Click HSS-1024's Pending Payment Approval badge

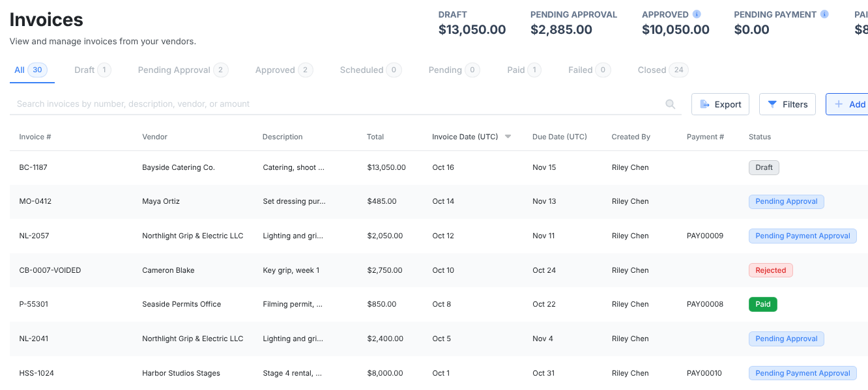click(803, 373)
